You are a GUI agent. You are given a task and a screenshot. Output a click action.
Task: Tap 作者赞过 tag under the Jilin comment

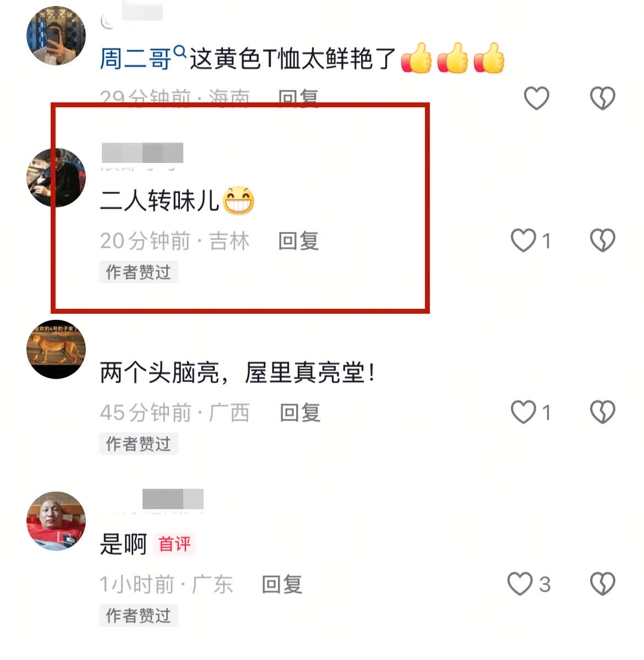[x=139, y=272]
